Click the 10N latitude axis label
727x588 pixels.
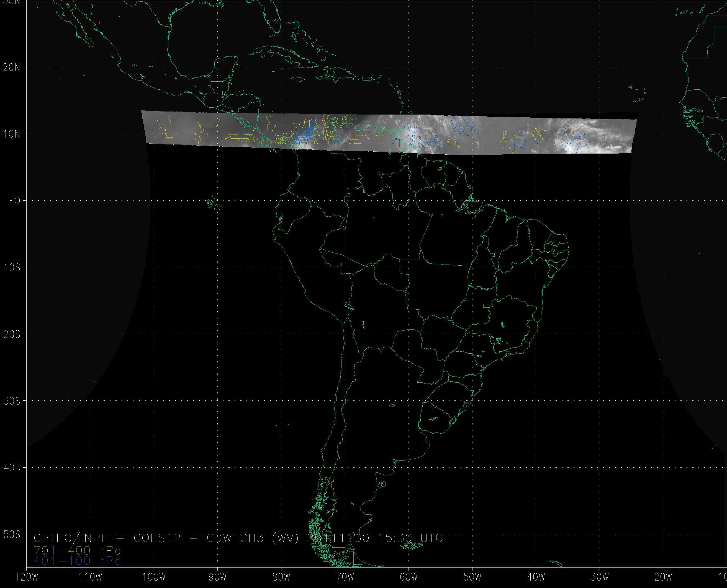(12, 134)
